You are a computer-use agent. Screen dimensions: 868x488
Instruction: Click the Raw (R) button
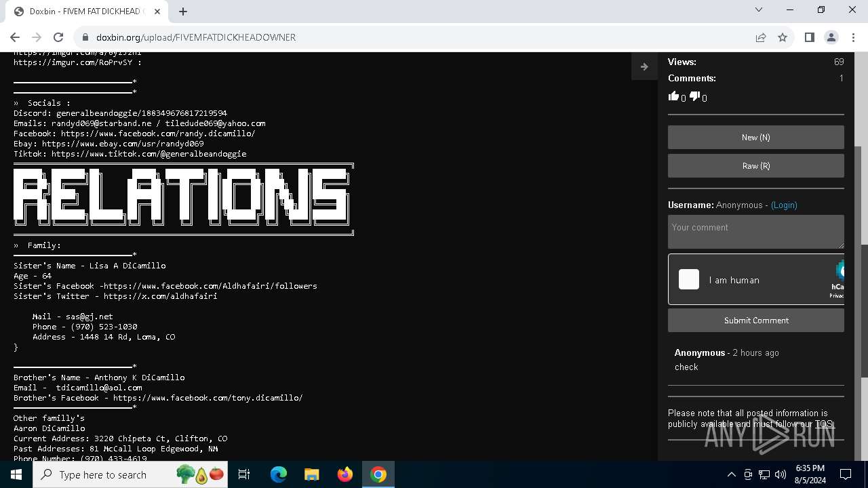[755, 165]
